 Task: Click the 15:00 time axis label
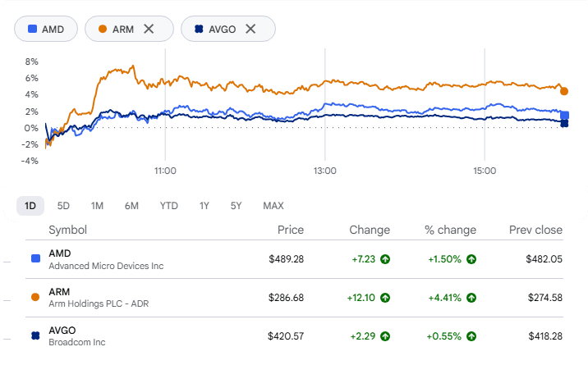[x=485, y=171]
